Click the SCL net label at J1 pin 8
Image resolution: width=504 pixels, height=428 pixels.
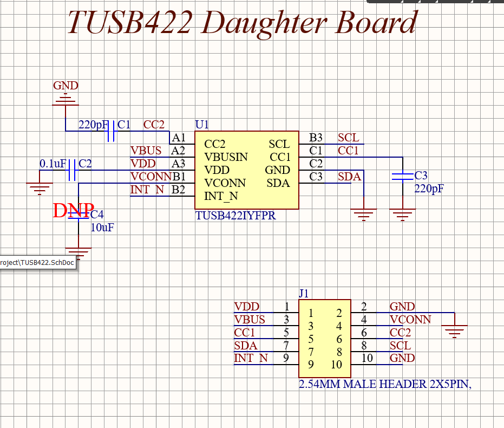(401, 346)
